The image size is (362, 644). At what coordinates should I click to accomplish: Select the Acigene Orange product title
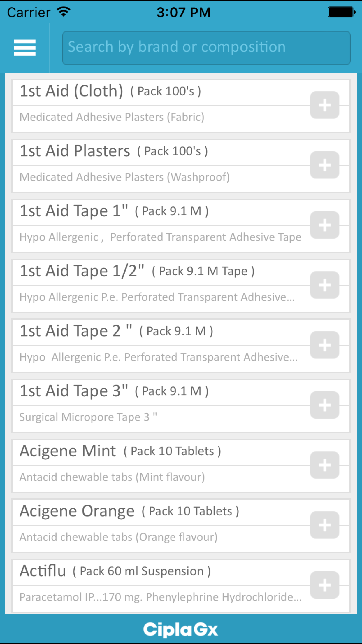click(77, 511)
